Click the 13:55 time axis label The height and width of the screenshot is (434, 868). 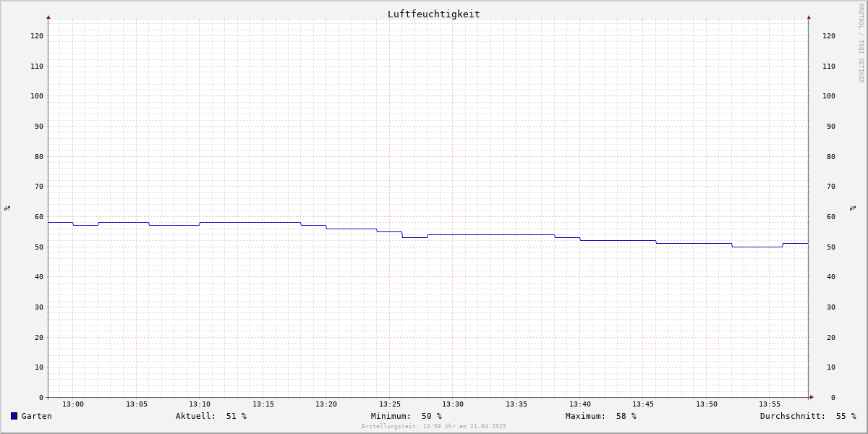(x=770, y=404)
